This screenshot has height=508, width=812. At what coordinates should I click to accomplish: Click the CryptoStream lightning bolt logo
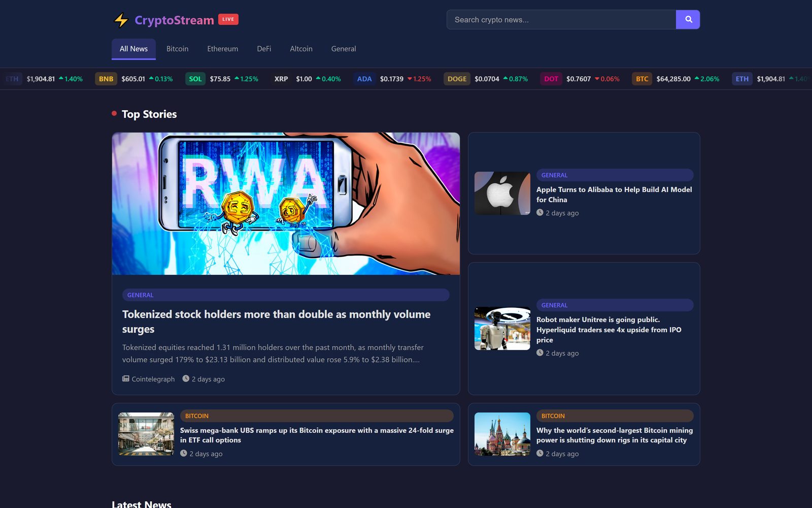pos(121,20)
